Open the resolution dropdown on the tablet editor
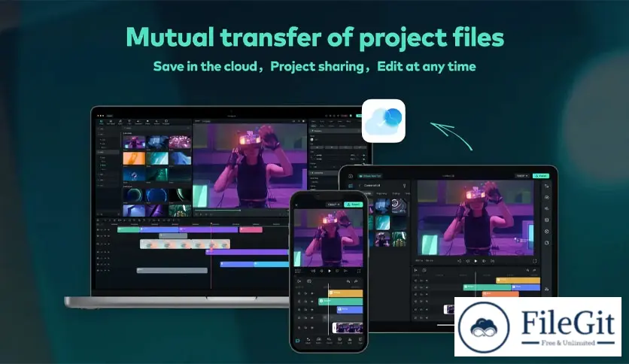Image resolution: width=629 pixels, height=364 pixels. click(522, 176)
